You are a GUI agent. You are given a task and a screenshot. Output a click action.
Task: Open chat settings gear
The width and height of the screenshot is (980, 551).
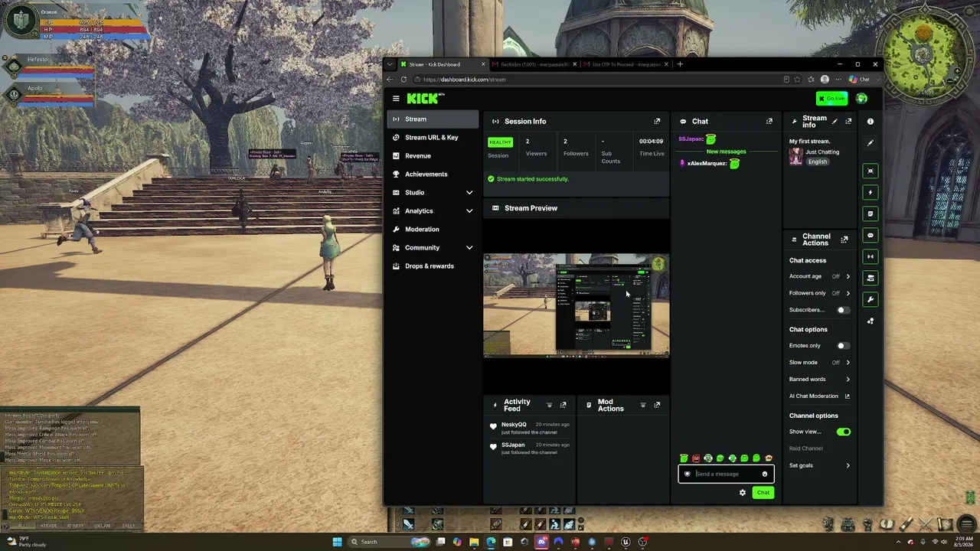pyautogui.click(x=742, y=493)
